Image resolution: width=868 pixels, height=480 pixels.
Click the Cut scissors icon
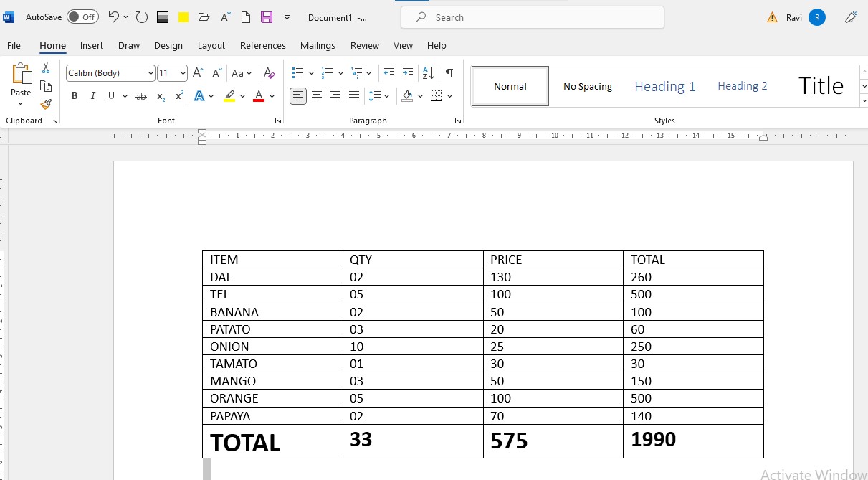click(46, 68)
